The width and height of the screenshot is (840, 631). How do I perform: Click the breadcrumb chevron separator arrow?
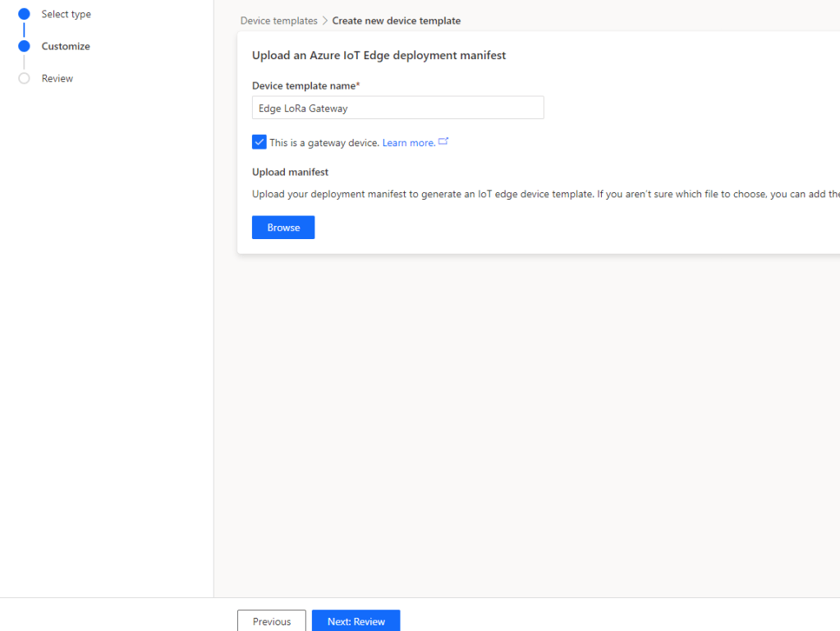pos(325,21)
